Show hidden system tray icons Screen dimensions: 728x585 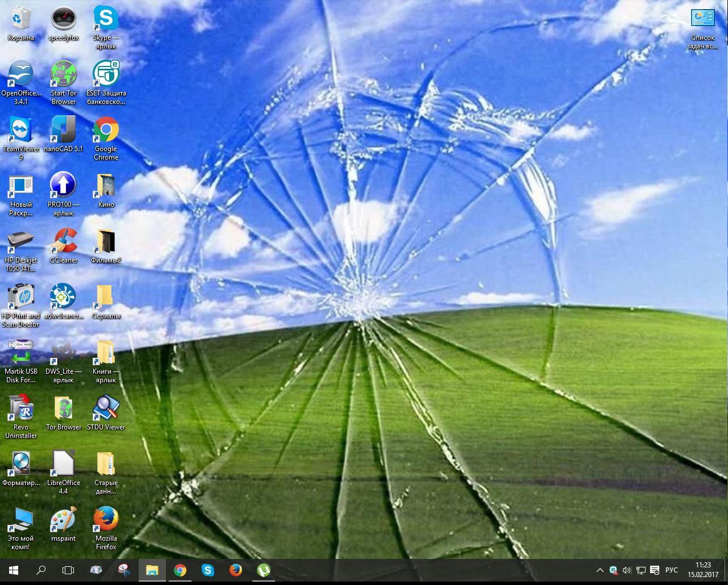coord(600,570)
